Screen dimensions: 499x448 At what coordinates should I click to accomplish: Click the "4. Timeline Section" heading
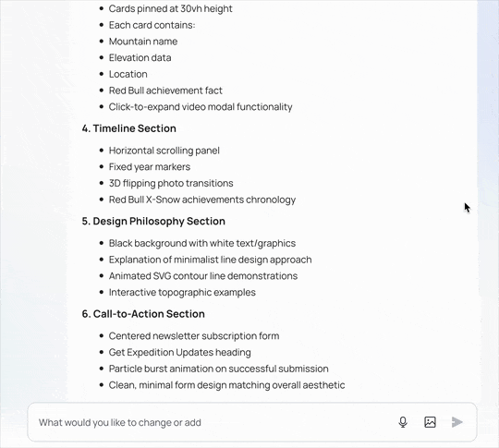click(128, 128)
